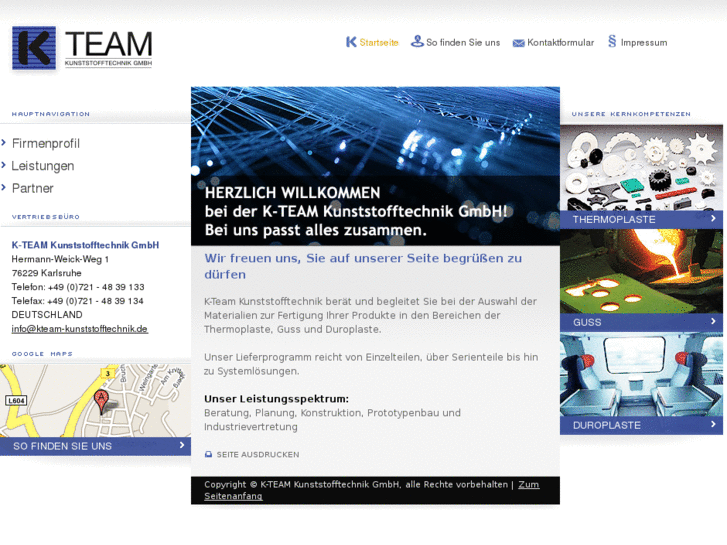Click the blue K icon beside Startseite

(351, 42)
